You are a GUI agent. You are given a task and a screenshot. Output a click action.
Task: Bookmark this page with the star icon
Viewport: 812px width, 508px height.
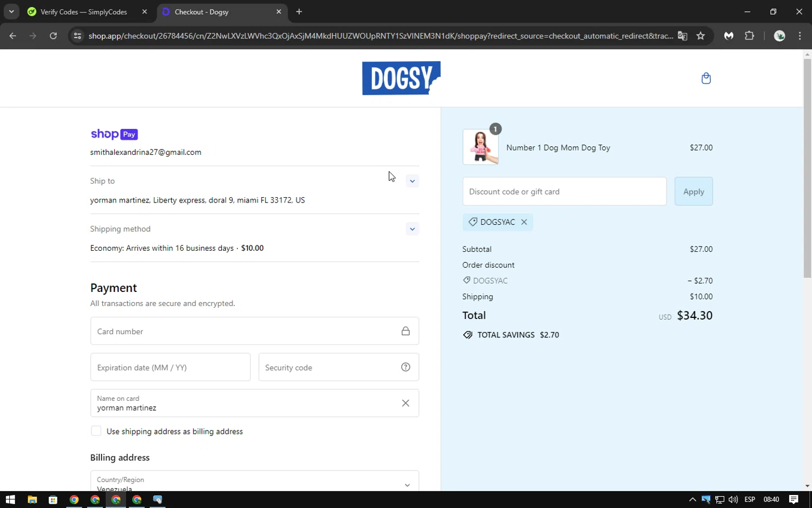700,36
